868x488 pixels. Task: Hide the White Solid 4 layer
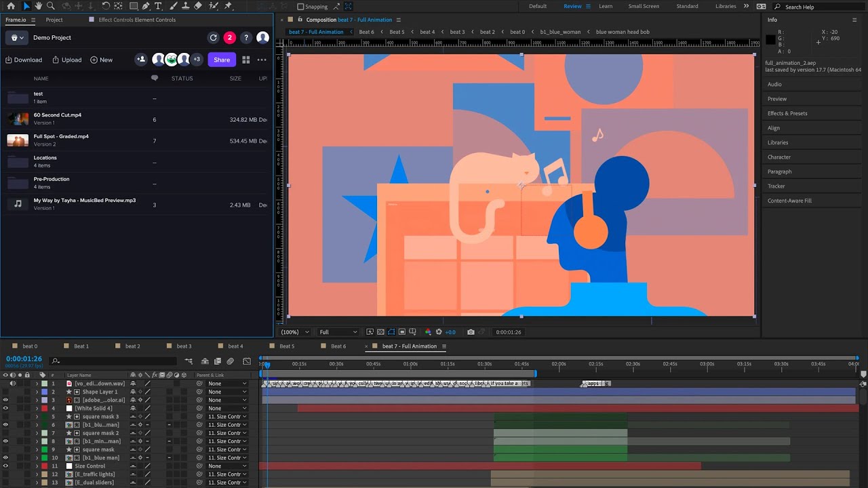tap(5, 408)
